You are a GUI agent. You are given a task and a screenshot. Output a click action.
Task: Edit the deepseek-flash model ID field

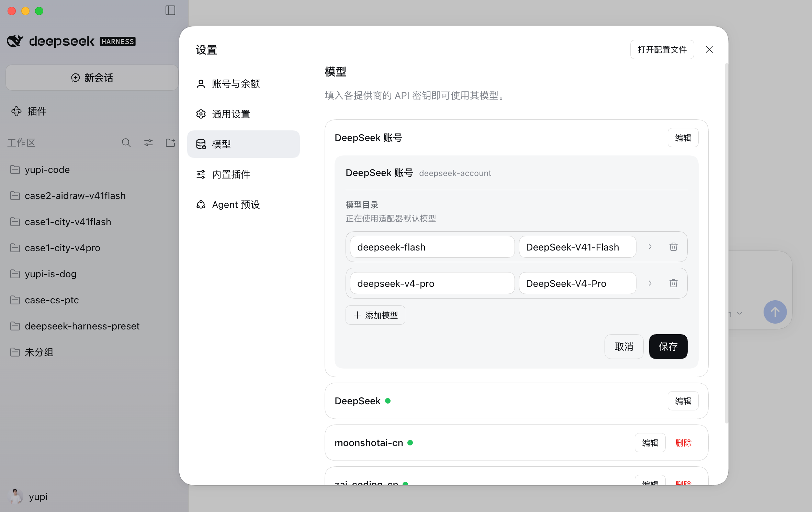tap(432, 247)
